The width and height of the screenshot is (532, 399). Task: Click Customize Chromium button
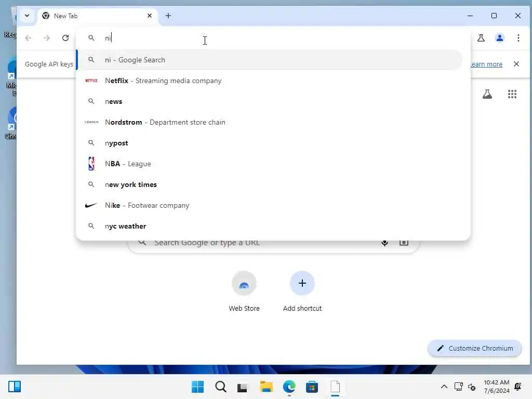[475, 349]
